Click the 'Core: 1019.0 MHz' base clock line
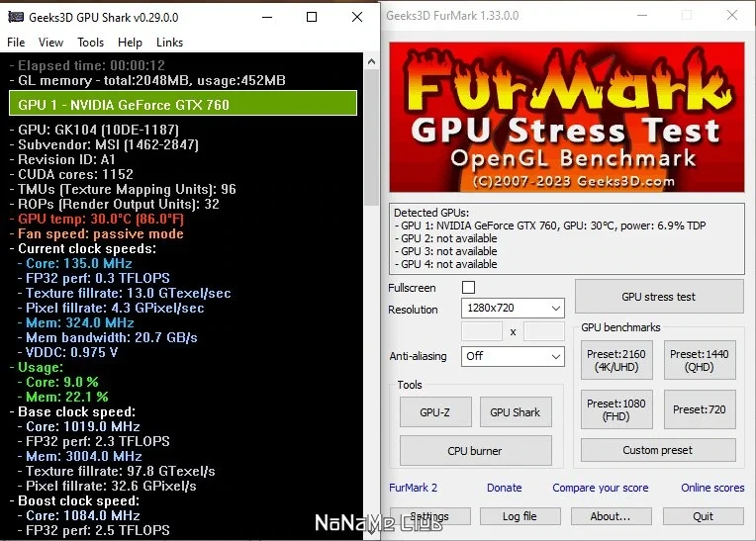 pos(79,427)
